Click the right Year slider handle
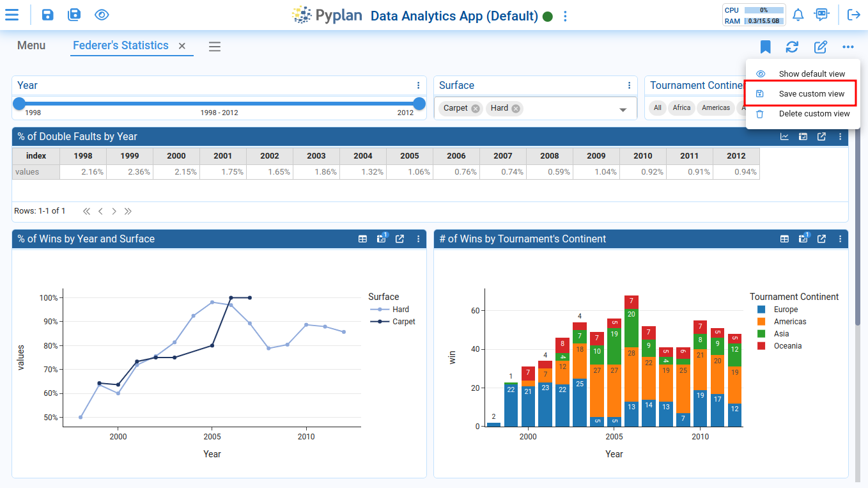This screenshot has height=488, width=868. point(419,104)
